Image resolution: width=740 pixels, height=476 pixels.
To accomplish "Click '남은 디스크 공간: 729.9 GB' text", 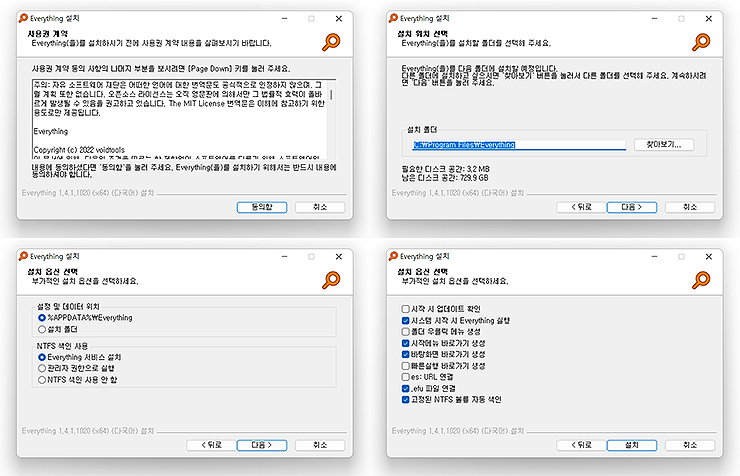I will tap(445, 178).
